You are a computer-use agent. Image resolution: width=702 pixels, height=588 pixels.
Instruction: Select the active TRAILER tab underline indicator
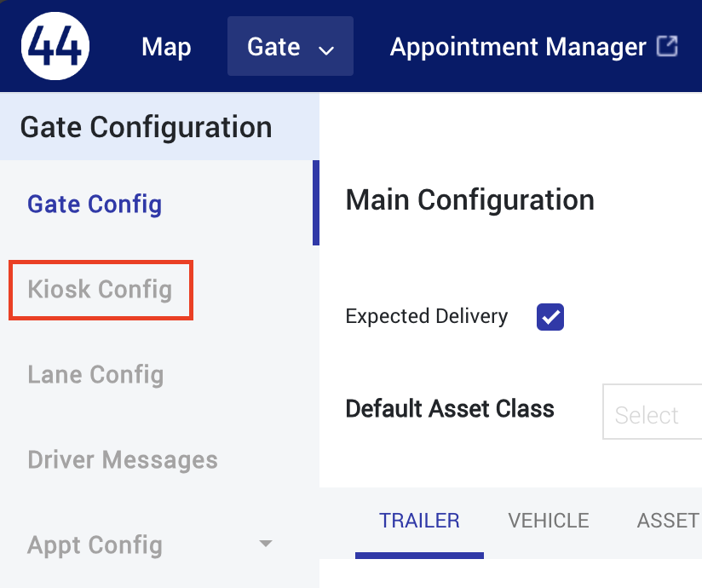click(419, 553)
